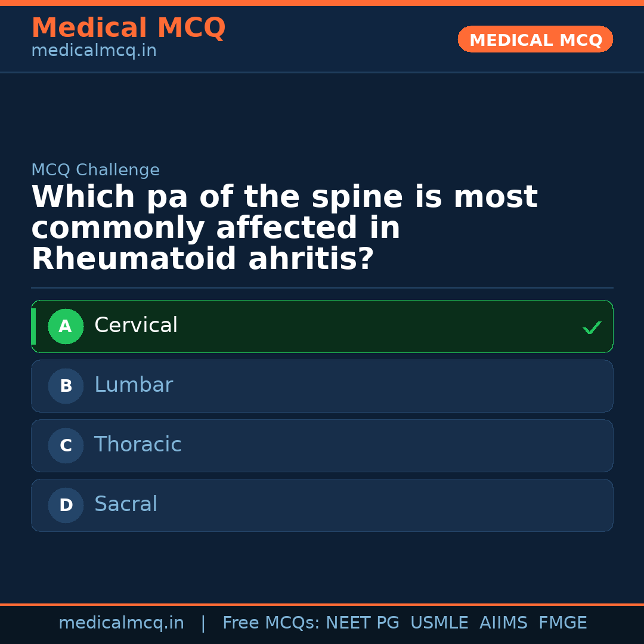Click the Medical MCQ logo text
Screen dimensions: 644x644
pos(128,28)
